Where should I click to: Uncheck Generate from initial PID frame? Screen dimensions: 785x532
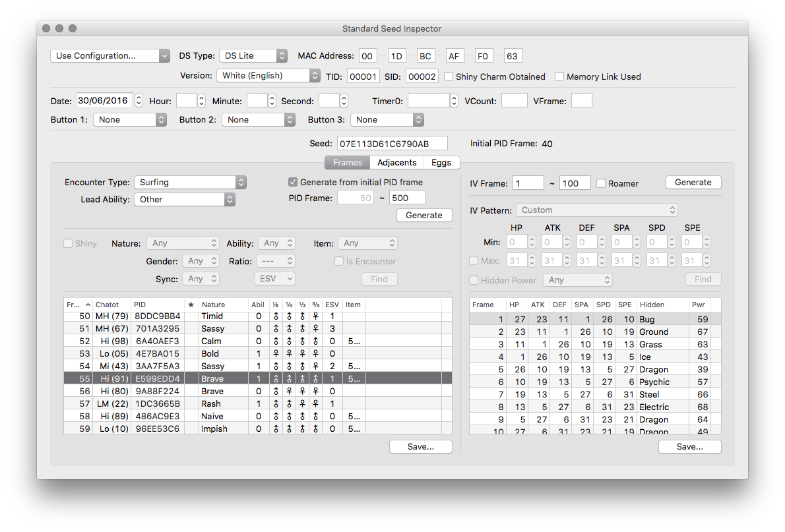tap(293, 182)
